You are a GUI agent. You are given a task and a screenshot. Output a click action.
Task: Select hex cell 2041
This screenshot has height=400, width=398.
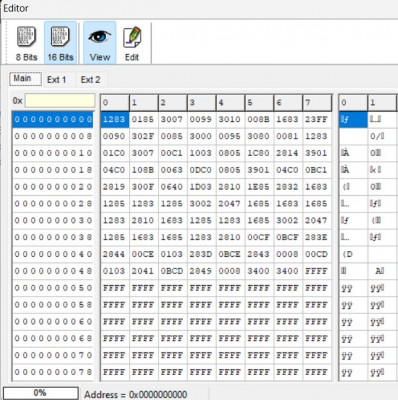(144, 271)
